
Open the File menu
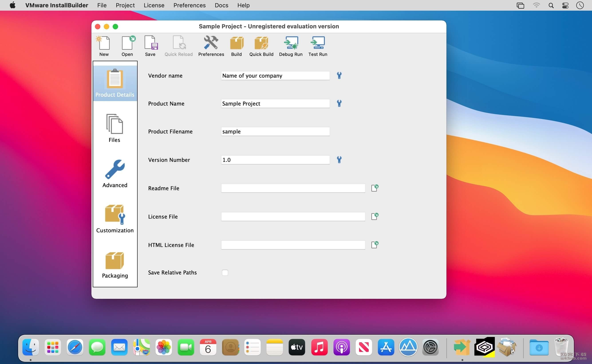(x=102, y=5)
